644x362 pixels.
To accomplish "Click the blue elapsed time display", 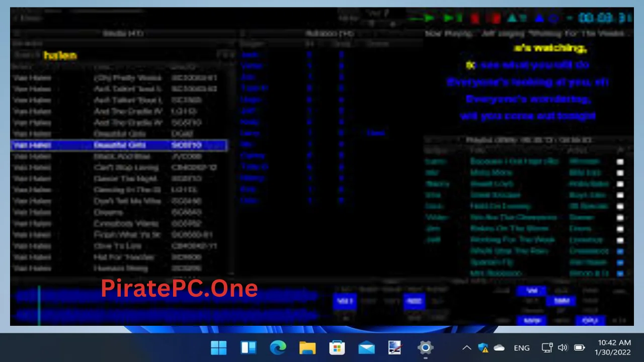I will pos(604,19).
